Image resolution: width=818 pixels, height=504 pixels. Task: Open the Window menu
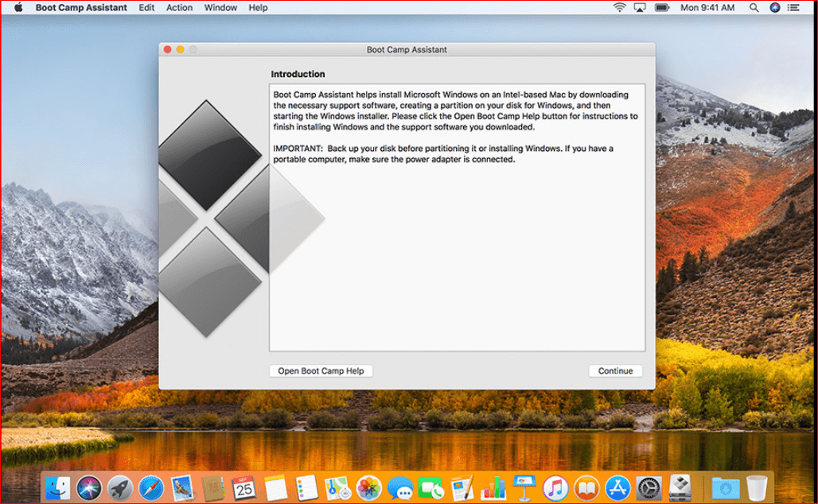[220, 7]
